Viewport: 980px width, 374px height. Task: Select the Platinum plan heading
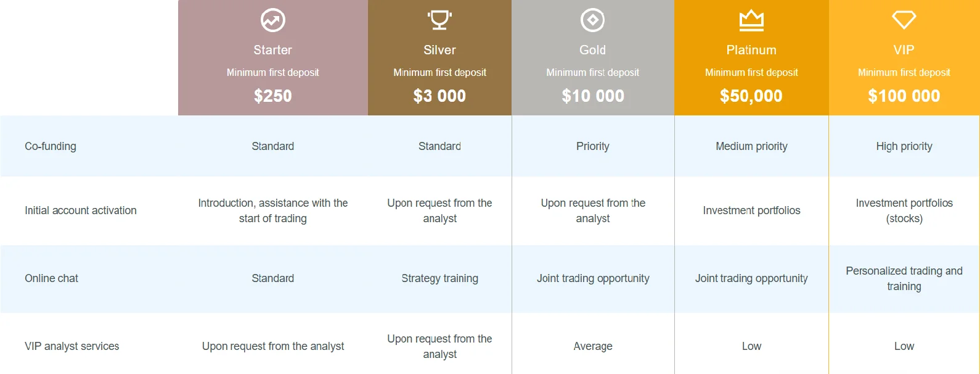751,50
